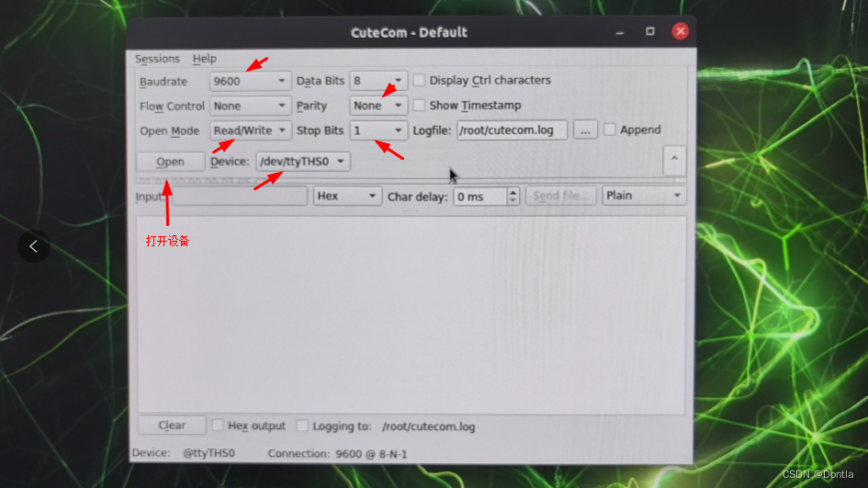
Task: Click the /root/cutecom.log logging path text
Action: click(428, 426)
